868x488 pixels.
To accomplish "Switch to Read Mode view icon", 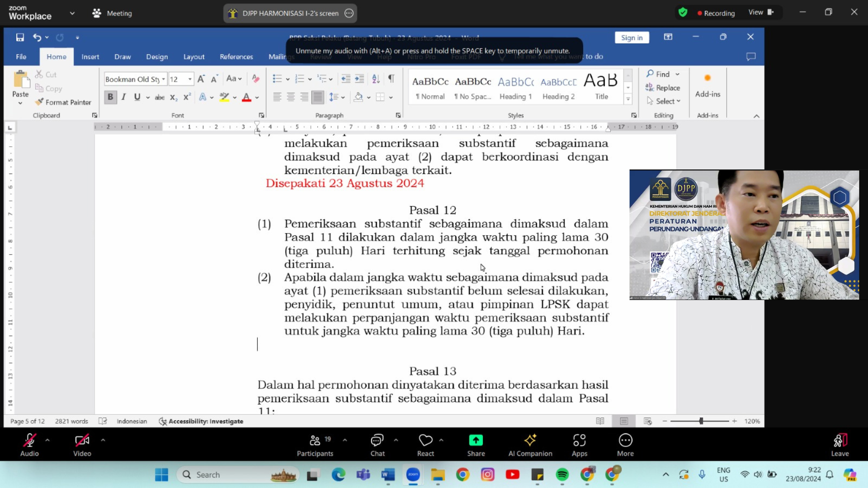I will tap(600, 421).
